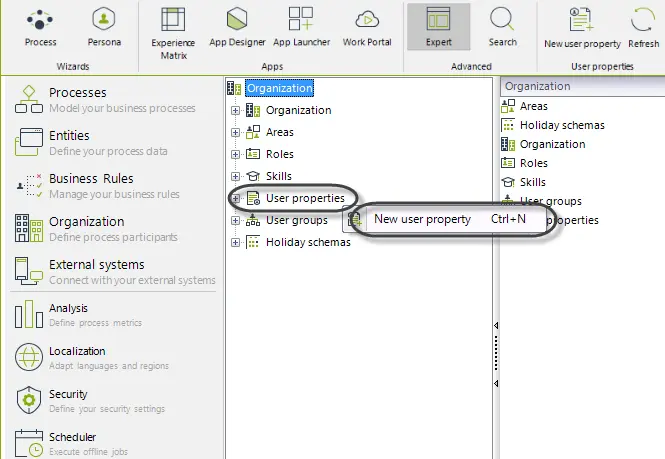Open App Launcher
The height and width of the screenshot is (459, 665).
(302, 28)
